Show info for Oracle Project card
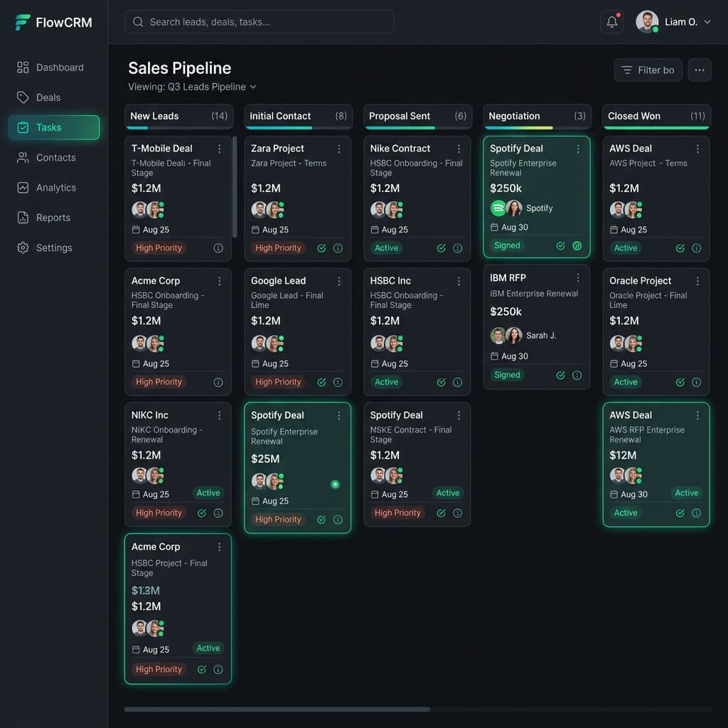The width and height of the screenshot is (728, 728). [697, 382]
